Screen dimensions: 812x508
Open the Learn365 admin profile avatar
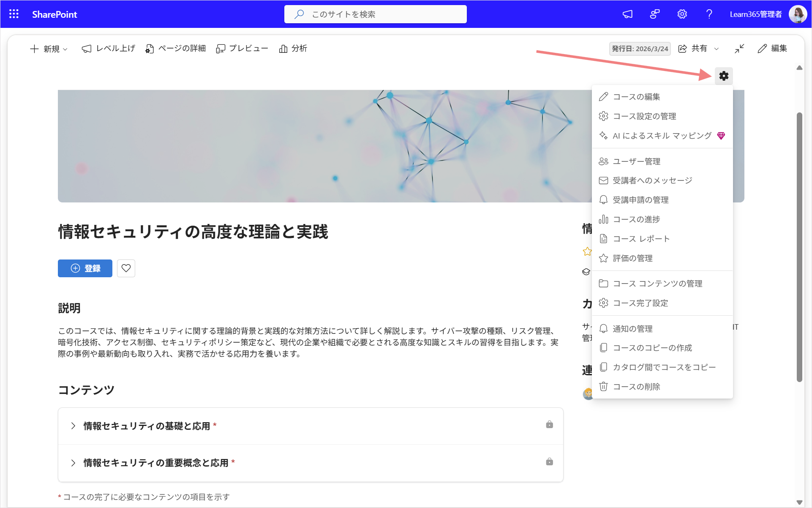click(798, 14)
